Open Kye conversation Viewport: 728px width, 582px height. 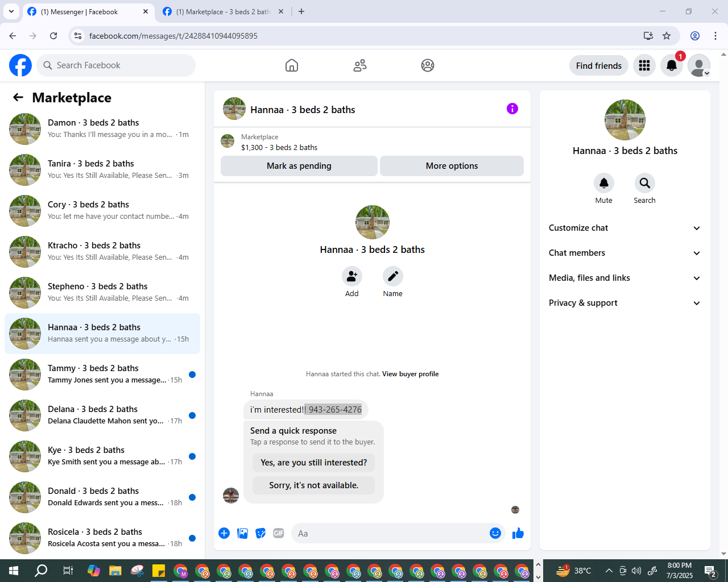(x=102, y=456)
